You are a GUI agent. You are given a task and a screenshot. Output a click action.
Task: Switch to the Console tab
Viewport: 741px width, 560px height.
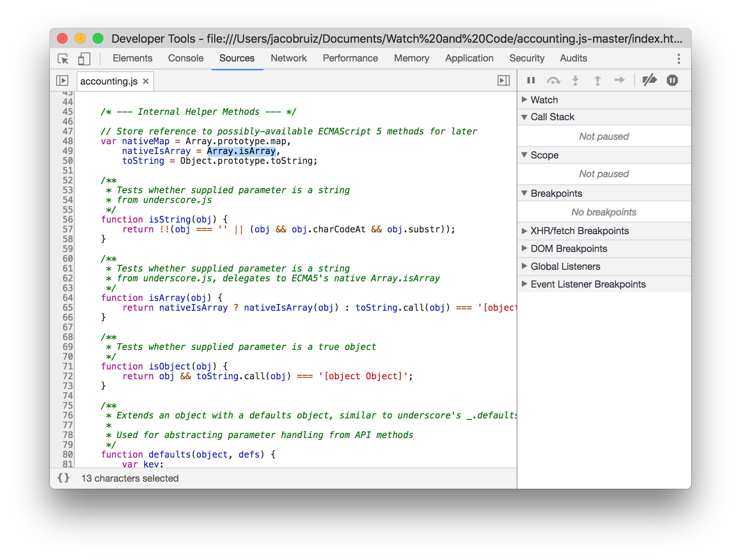[186, 58]
